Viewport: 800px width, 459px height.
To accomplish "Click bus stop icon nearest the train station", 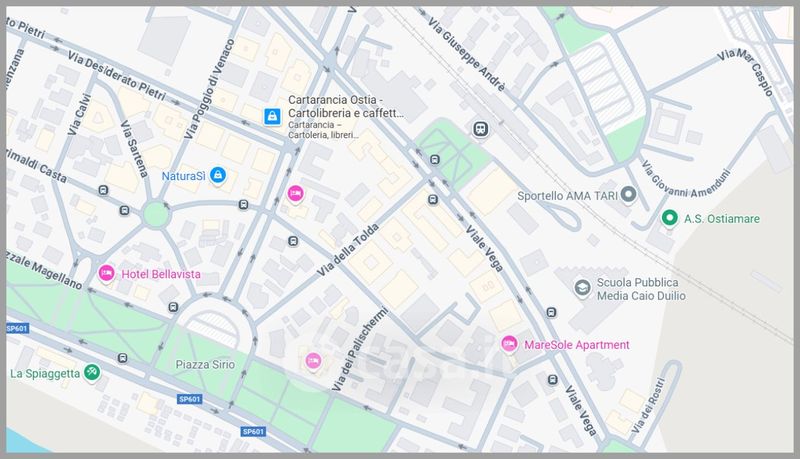I will (x=434, y=160).
